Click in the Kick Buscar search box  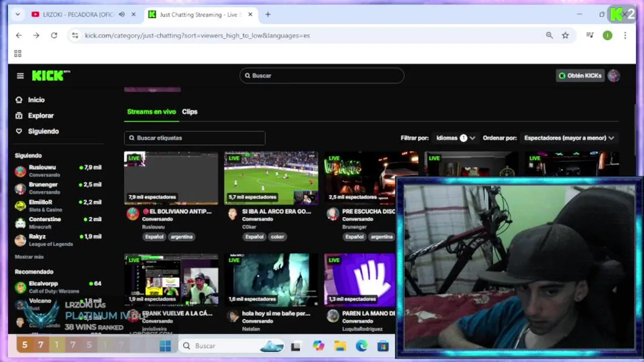pyautogui.click(x=321, y=75)
